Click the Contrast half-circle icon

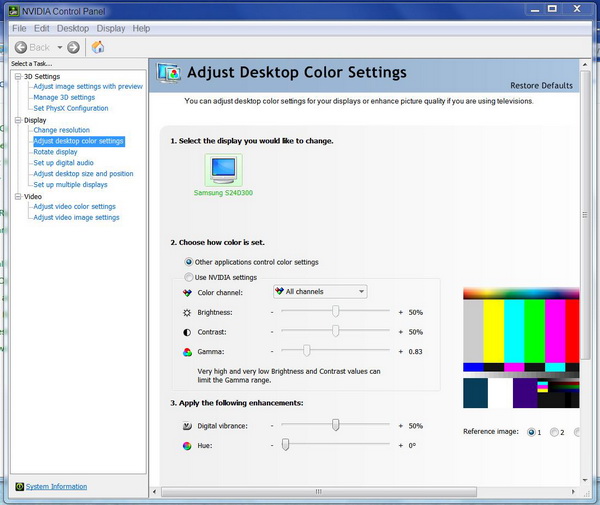(186, 331)
